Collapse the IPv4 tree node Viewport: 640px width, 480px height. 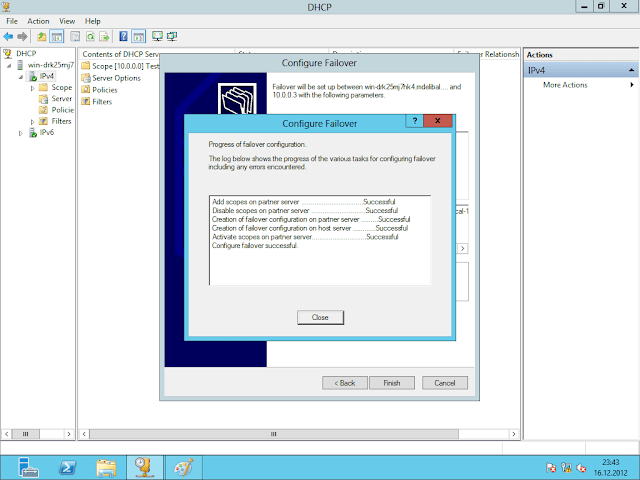(20, 76)
